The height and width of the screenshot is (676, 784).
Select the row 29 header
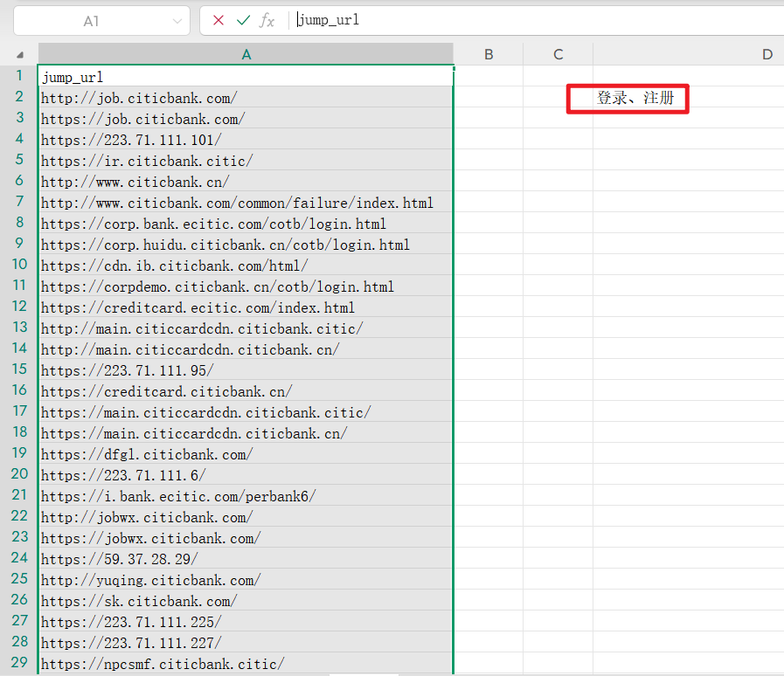point(19,664)
